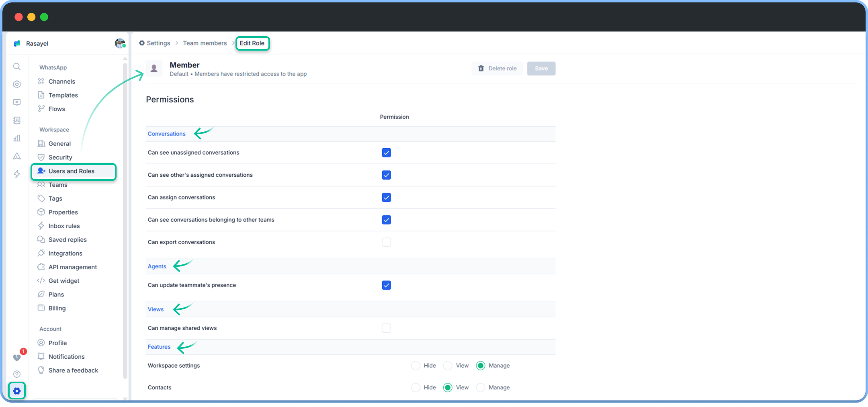
Task: Enable 'Can export conversations'
Action: (x=386, y=242)
